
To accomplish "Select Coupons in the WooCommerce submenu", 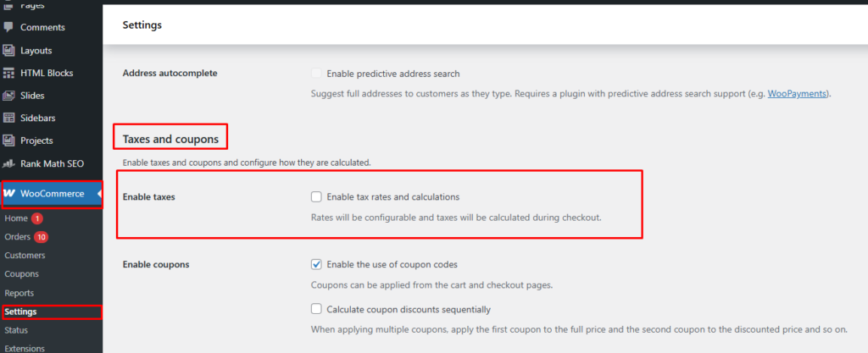I will coord(22,273).
